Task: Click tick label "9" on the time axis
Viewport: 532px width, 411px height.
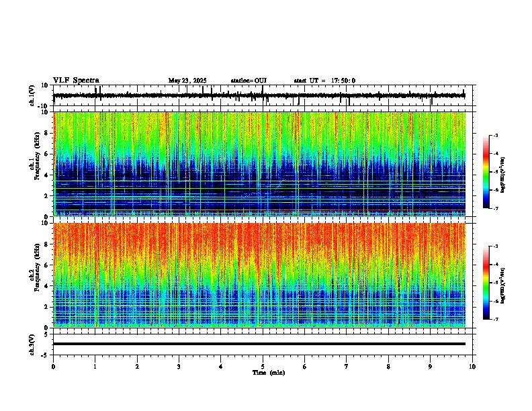Action: (430, 367)
